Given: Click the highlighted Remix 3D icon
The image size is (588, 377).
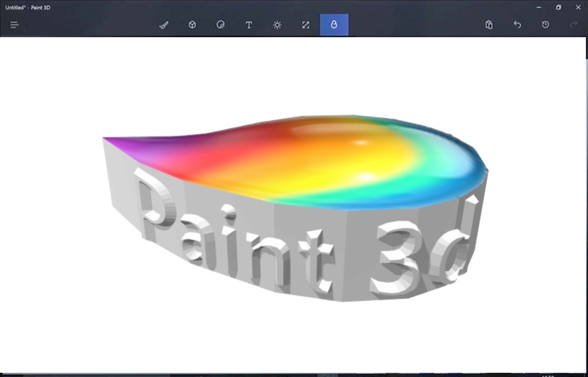Looking at the screenshot, I should (x=334, y=25).
